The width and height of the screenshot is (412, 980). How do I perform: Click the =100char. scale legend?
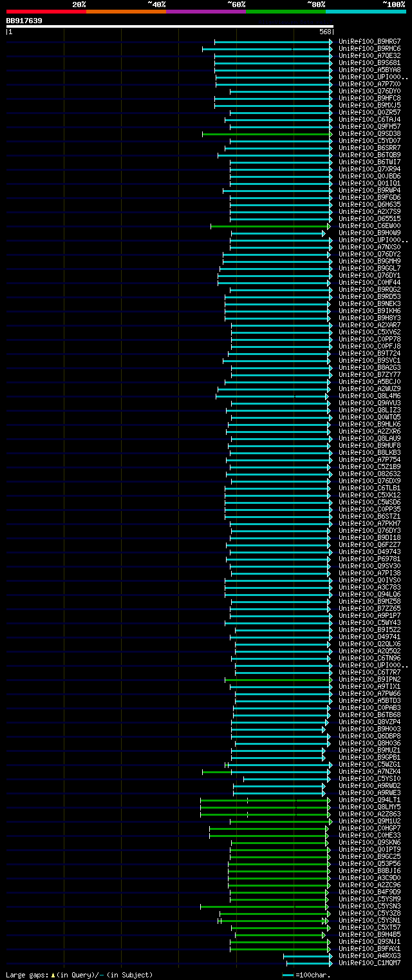point(308,975)
